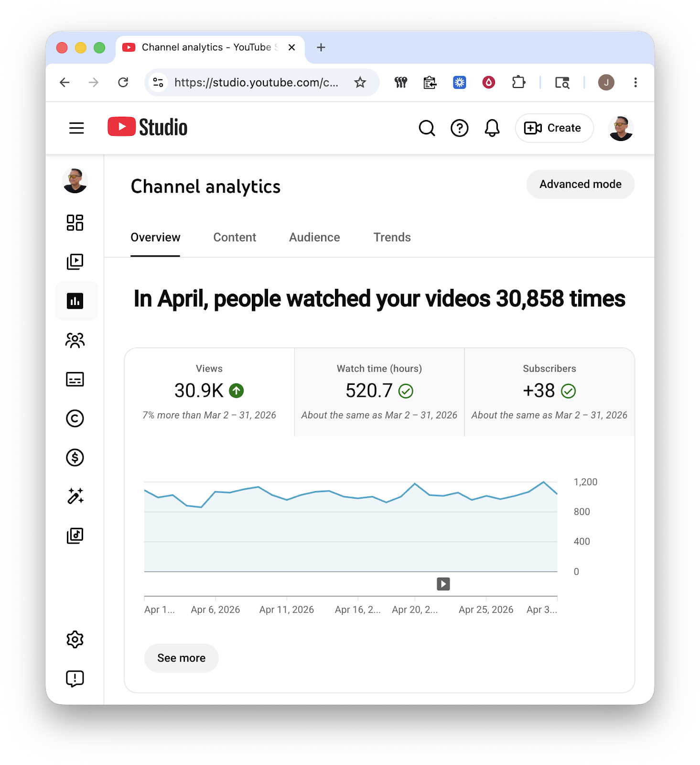Select the Watch time (hours) card
The width and height of the screenshot is (700, 765).
point(379,392)
